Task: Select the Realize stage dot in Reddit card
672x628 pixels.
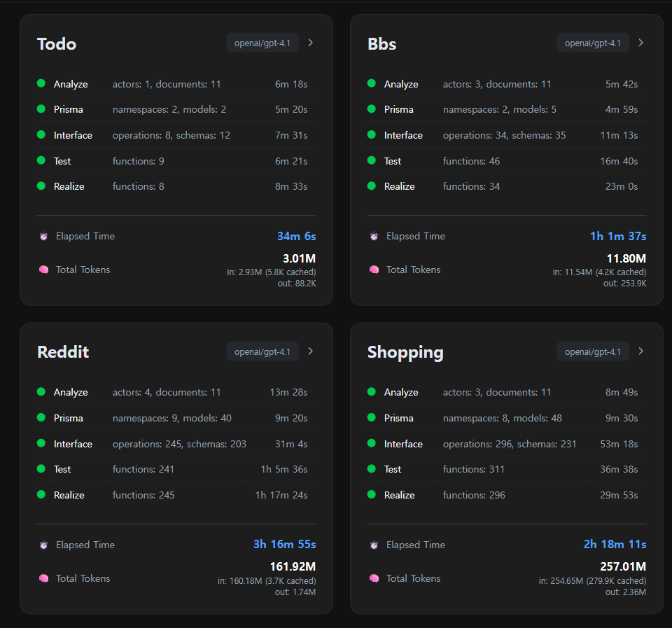Action: pyautogui.click(x=43, y=494)
